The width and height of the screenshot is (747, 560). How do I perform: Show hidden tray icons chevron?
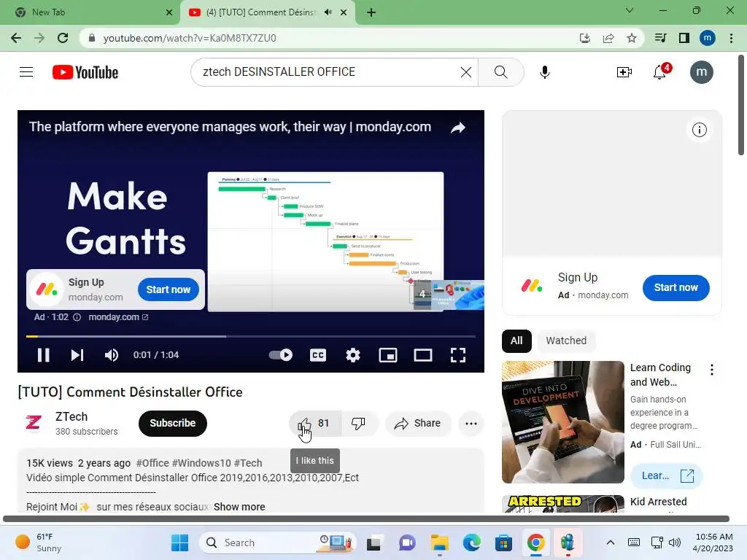click(x=611, y=542)
